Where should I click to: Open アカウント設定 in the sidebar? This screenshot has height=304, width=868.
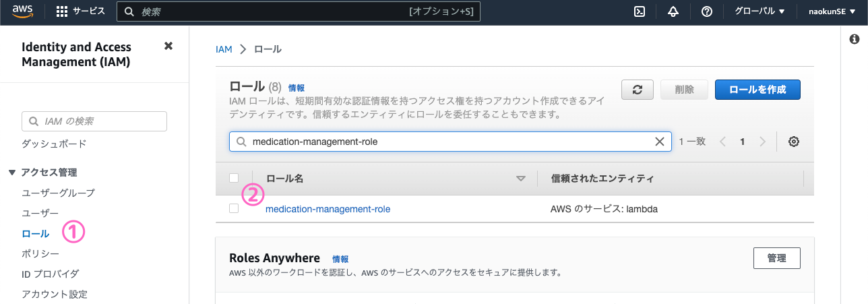pyautogui.click(x=55, y=295)
